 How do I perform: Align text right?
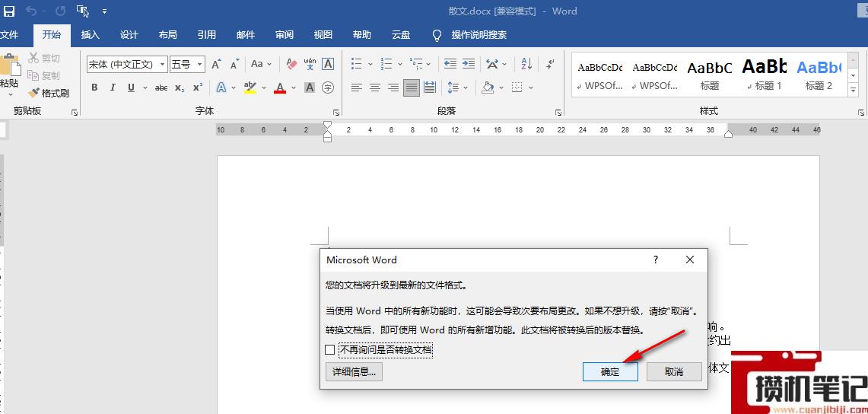(x=393, y=88)
